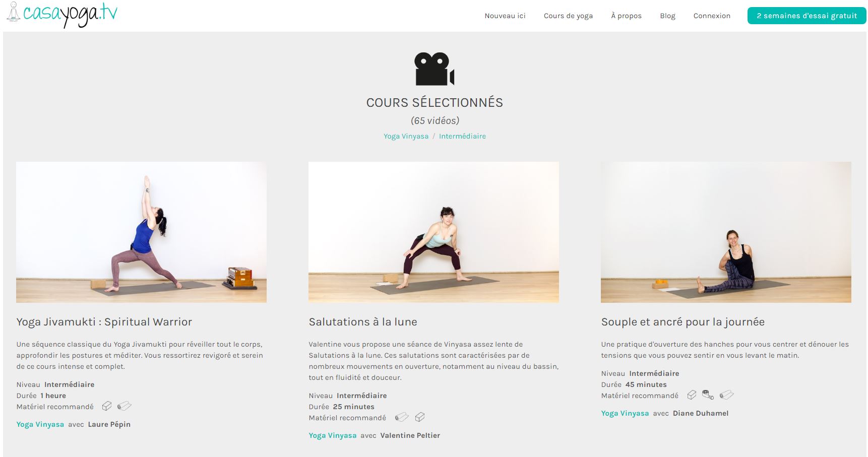Click the mat icon under Souple et ancré

pyautogui.click(x=726, y=395)
